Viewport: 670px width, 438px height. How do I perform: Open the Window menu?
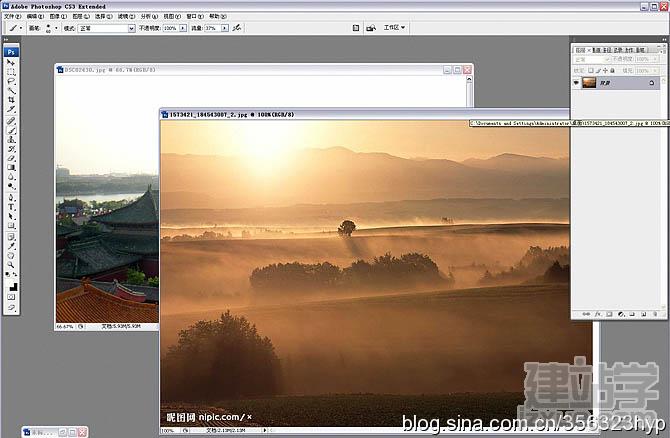click(194, 16)
